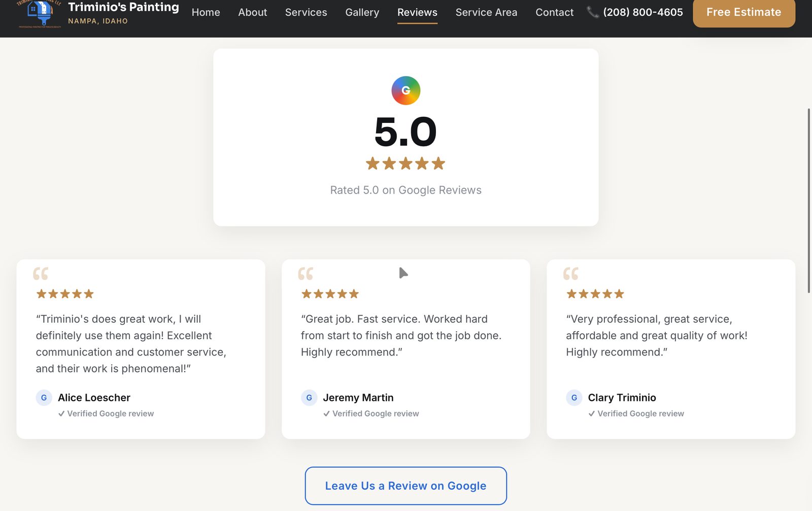This screenshot has height=511, width=812.
Task: Click the quote mark icon on Alice Loescher's card
Action: [41, 274]
